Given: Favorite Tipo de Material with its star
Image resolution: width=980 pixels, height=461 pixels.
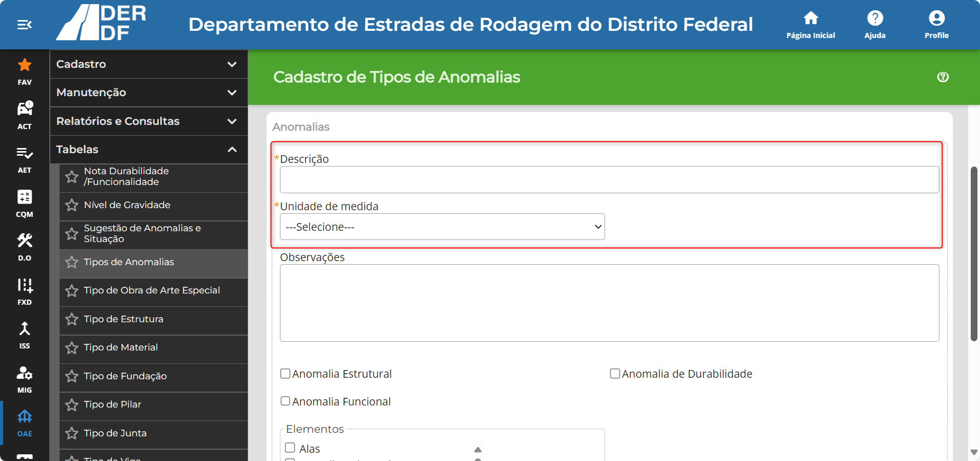Looking at the screenshot, I should [x=72, y=348].
